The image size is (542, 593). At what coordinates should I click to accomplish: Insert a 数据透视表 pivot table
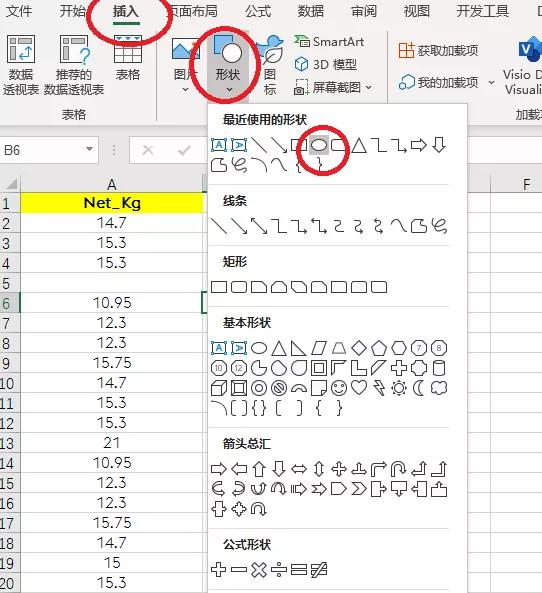[x=21, y=65]
